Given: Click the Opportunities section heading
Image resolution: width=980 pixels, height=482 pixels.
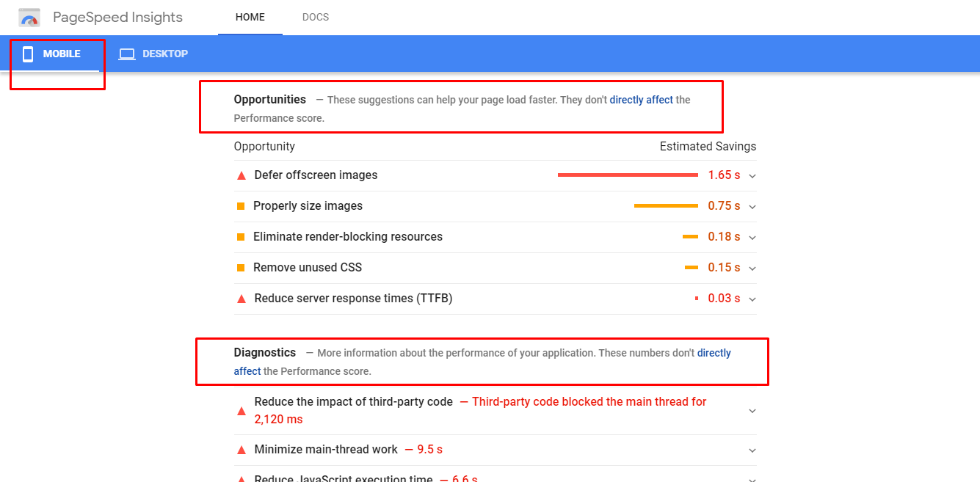Looking at the screenshot, I should tap(270, 100).
